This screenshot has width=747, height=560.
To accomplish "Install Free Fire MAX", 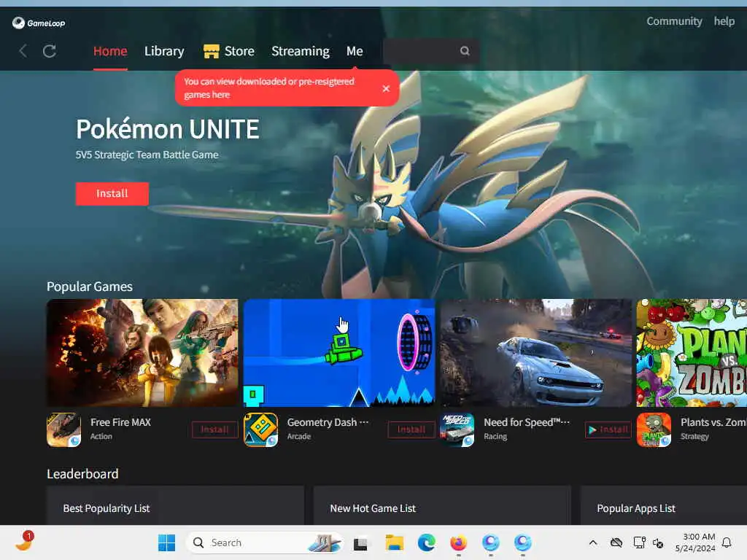I will coord(215,429).
